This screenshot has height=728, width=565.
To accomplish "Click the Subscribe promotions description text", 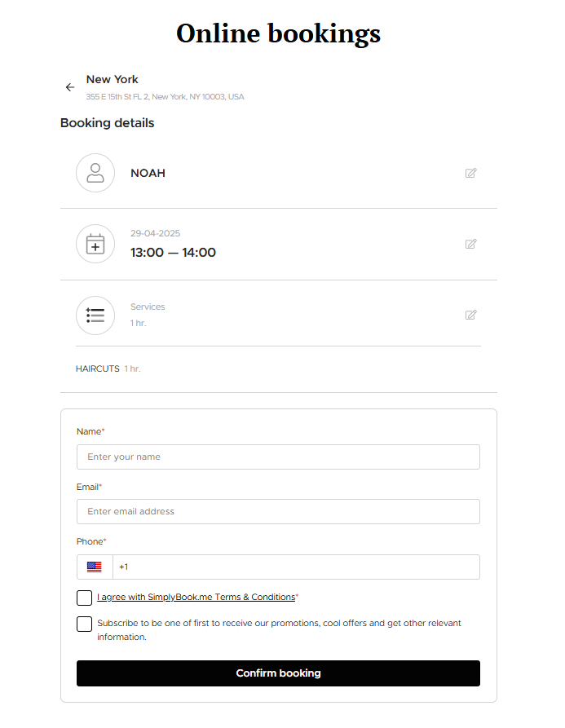I will [x=279, y=630].
